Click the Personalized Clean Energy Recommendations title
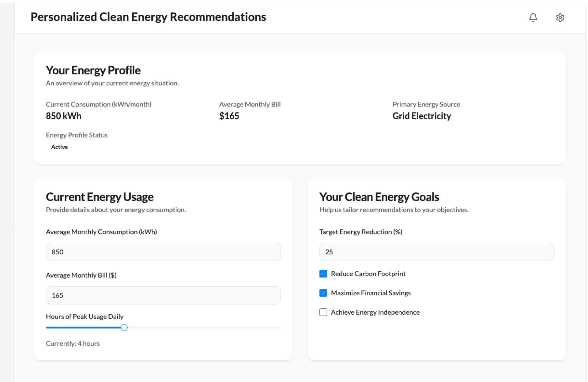The image size is (588, 382). (x=148, y=17)
